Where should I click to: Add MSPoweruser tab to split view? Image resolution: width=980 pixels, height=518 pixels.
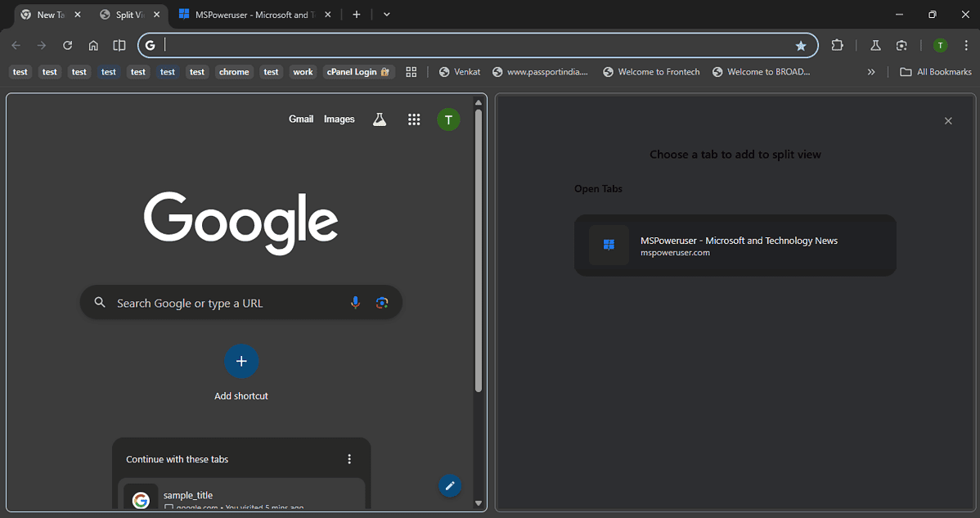click(x=735, y=245)
